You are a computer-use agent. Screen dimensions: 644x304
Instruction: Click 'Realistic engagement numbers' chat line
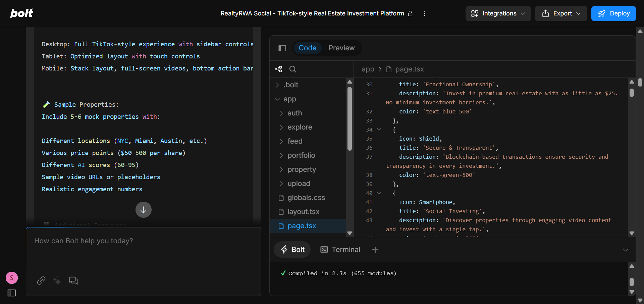click(92, 189)
